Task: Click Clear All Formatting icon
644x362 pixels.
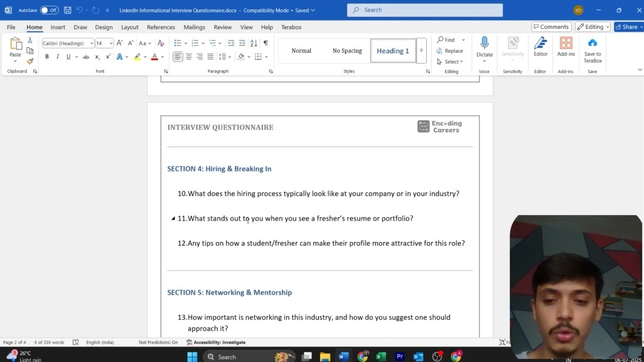Action: [161, 43]
